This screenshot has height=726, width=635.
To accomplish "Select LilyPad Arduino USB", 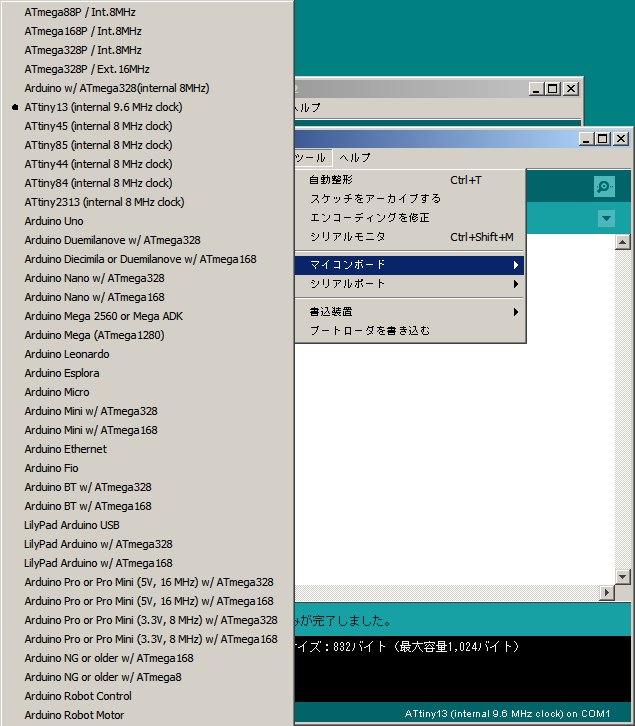I will (147, 525).
